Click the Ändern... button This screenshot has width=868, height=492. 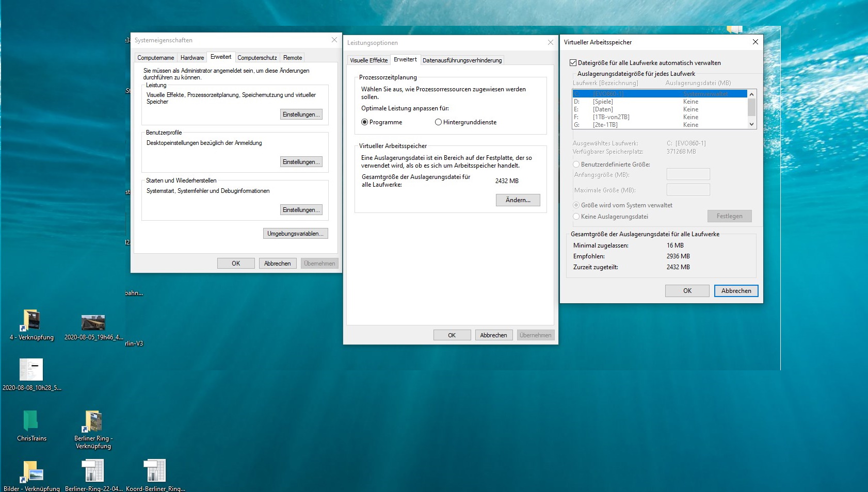(518, 200)
